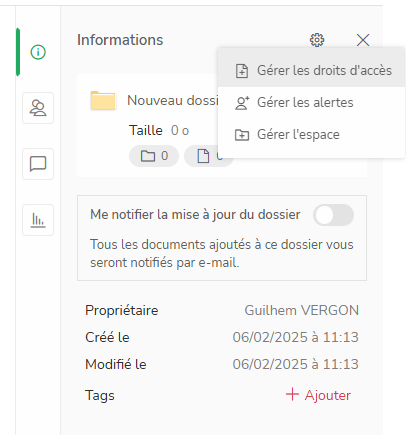Click the yellow folder icon
Viewport: 406px width, 435px height.
pyautogui.click(x=103, y=100)
